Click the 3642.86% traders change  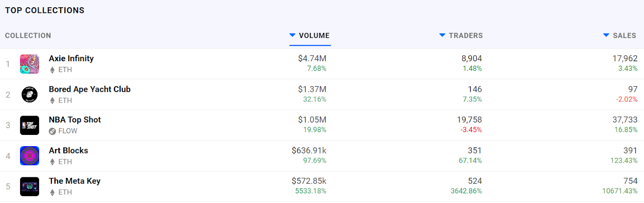[x=466, y=191]
